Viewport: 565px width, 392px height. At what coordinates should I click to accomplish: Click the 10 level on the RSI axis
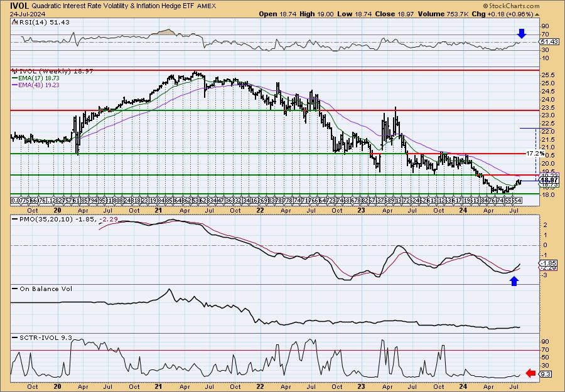(x=545, y=58)
